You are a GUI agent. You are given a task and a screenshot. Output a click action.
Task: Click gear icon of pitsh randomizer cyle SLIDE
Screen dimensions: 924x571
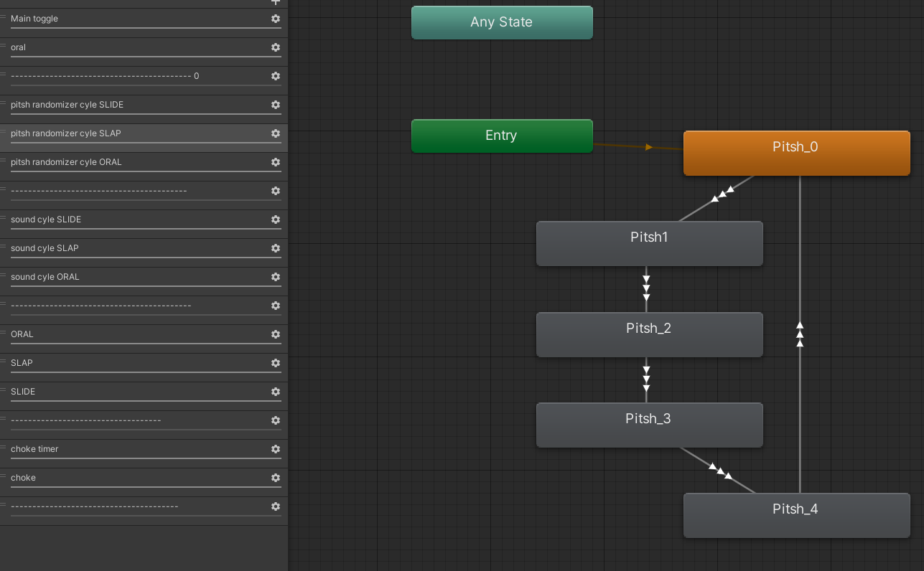(x=276, y=105)
